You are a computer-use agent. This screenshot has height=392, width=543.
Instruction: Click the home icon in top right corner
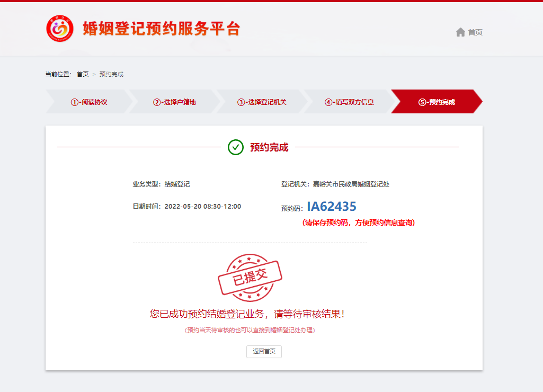[460, 32]
